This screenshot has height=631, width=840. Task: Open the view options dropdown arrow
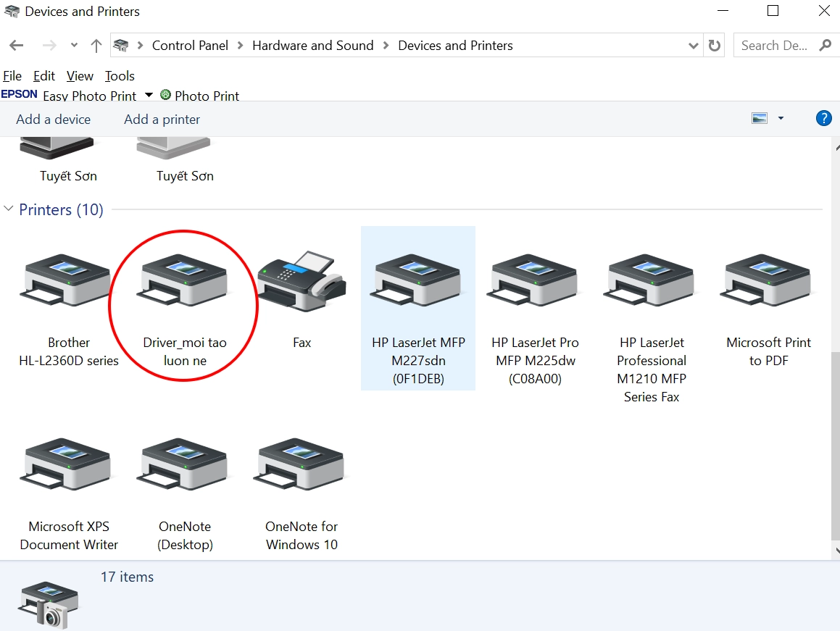point(781,119)
